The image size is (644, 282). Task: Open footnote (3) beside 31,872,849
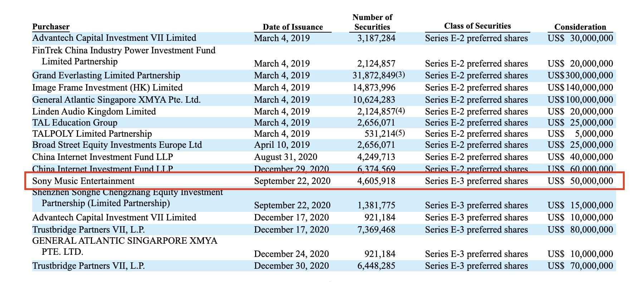400,75
